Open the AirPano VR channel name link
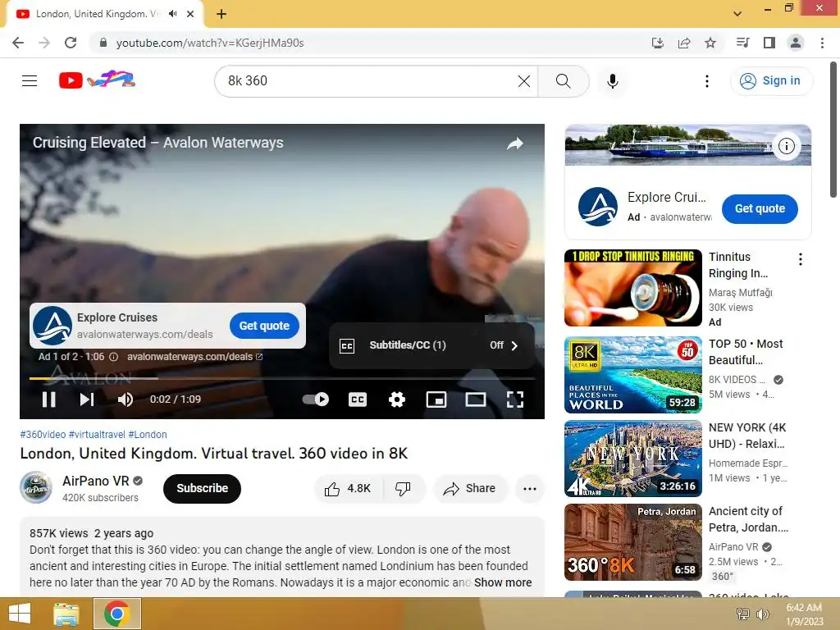The image size is (840, 630). pyautogui.click(x=96, y=481)
